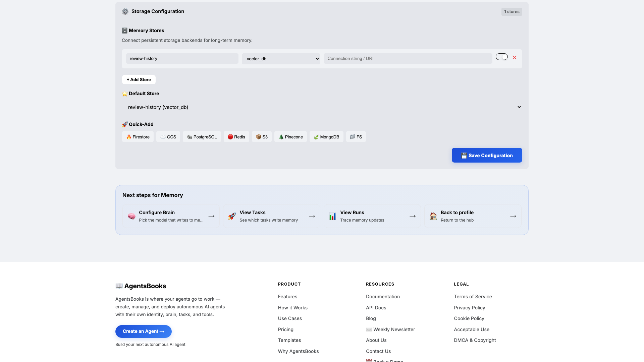This screenshot has height=362, width=644.
Task: Delete the review-history store with red X
Action: 515,58
